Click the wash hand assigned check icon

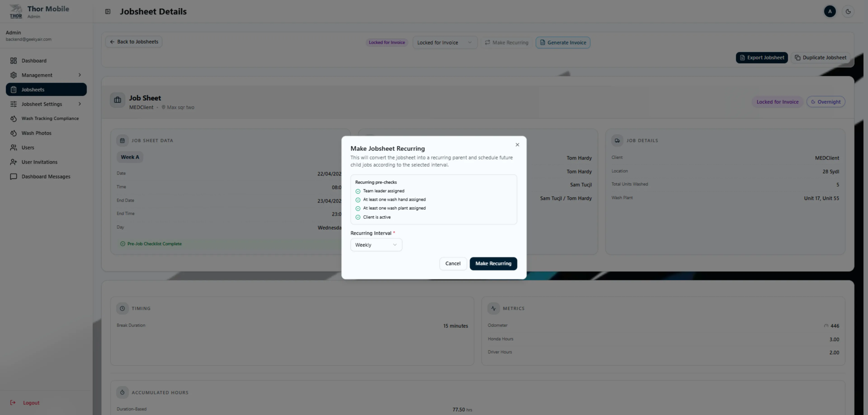(358, 200)
